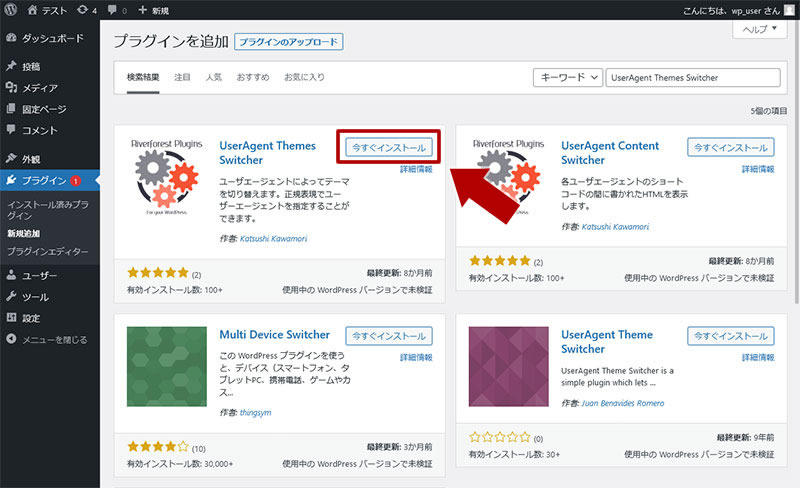Focus the plugin search input field
800x488 pixels.
[x=693, y=78]
